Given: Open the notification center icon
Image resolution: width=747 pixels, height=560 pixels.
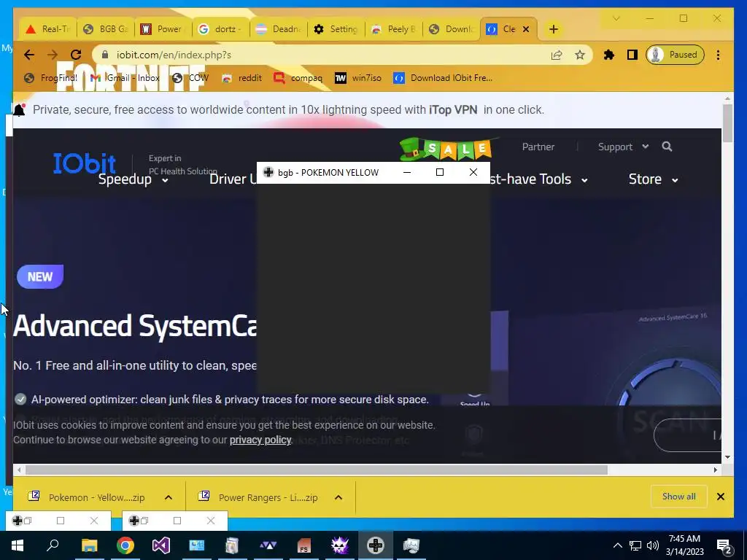Looking at the screenshot, I should tap(724, 547).
